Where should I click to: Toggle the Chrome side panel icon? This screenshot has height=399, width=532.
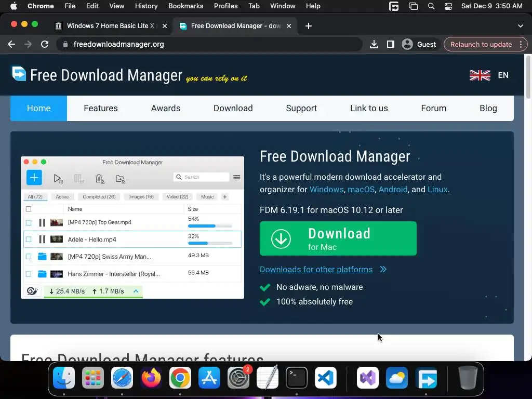(391, 44)
